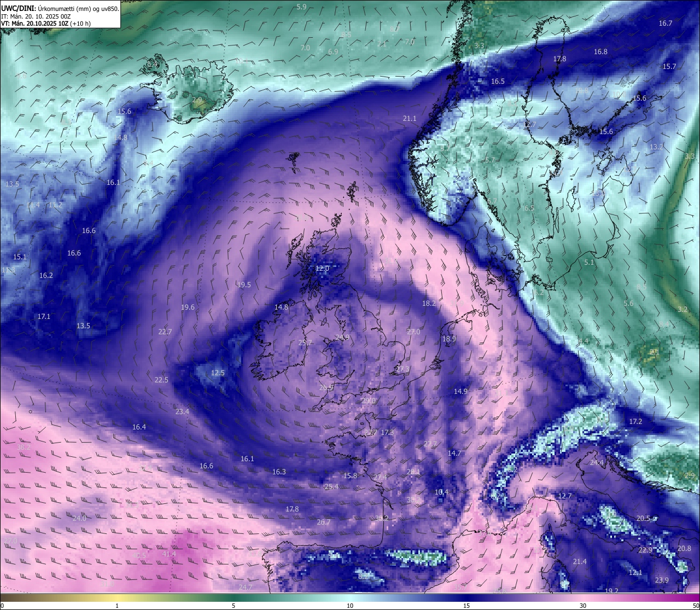Screen dimensions: 700x610
Task: Click the colorbar tick label 30
Action: pos(583,606)
